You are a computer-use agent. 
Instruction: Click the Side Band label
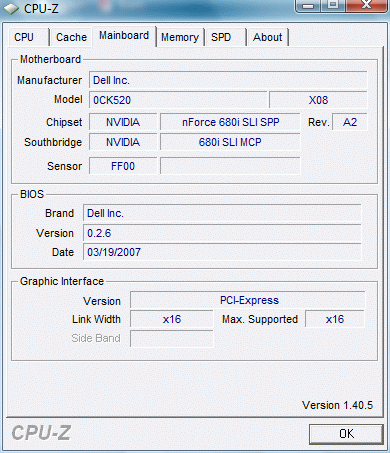tap(96, 338)
